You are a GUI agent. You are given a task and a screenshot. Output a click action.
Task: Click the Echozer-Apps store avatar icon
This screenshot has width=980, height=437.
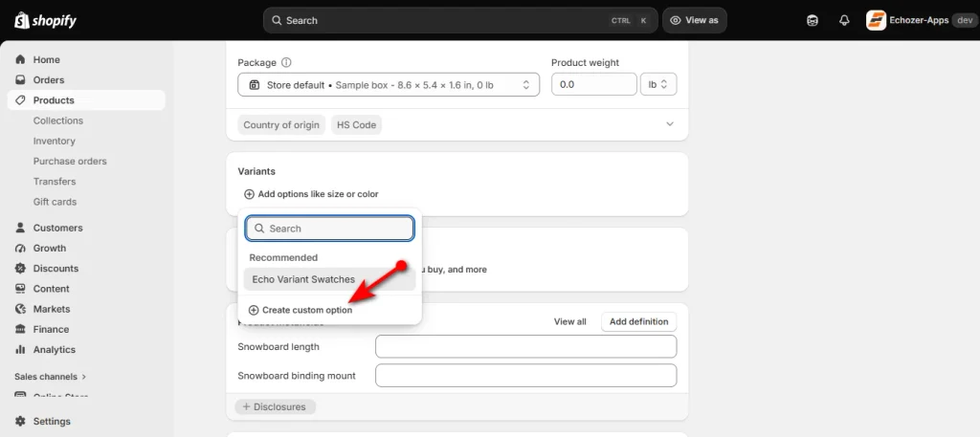coord(876,21)
